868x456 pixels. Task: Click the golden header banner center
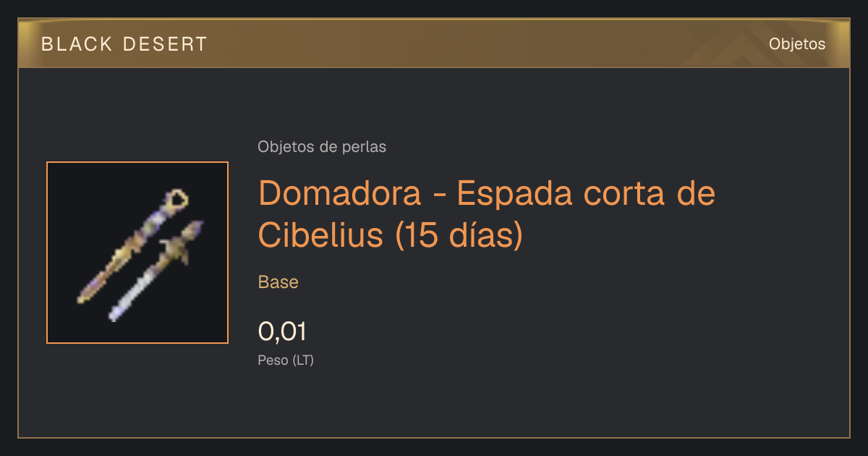pos(434,43)
